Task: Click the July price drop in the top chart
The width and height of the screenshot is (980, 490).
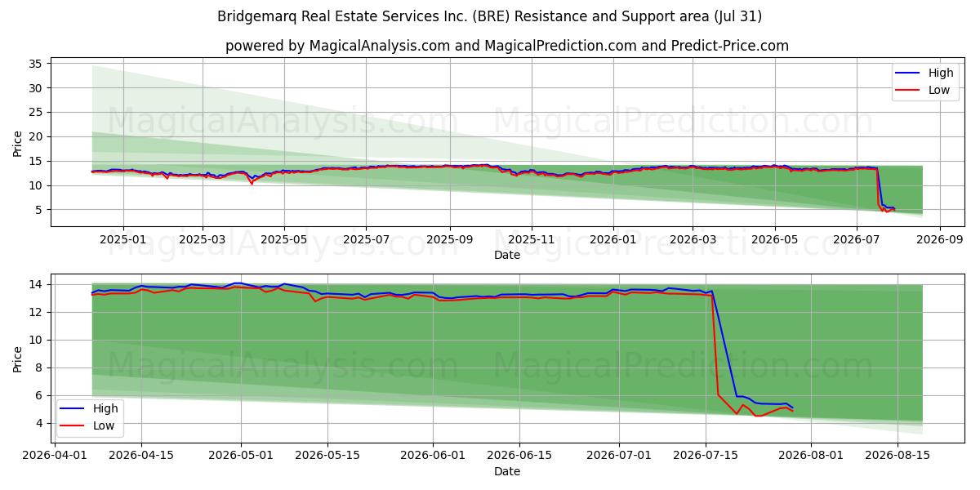Action: point(880,188)
